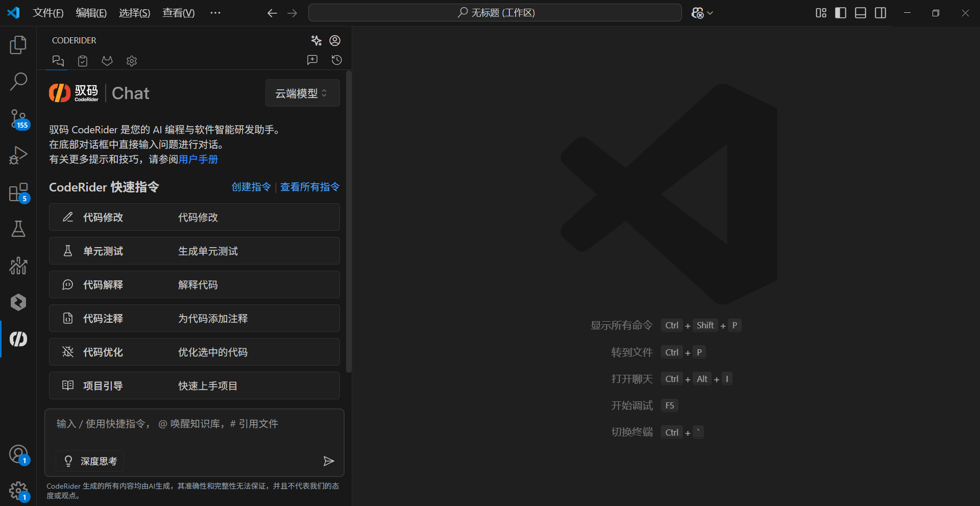Toggle the bottom panel
Screen dimensions: 980x506
point(861,13)
